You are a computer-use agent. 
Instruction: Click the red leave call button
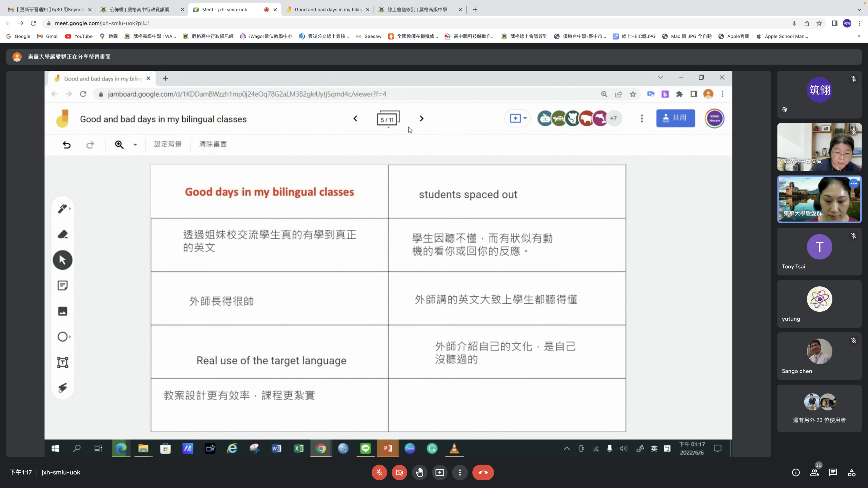pyautogui.click(x=483, y=472)
